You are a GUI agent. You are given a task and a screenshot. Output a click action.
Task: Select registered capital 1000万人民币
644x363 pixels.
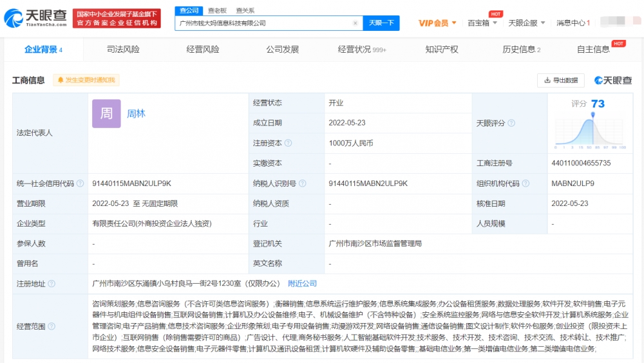tap(351, 143)
